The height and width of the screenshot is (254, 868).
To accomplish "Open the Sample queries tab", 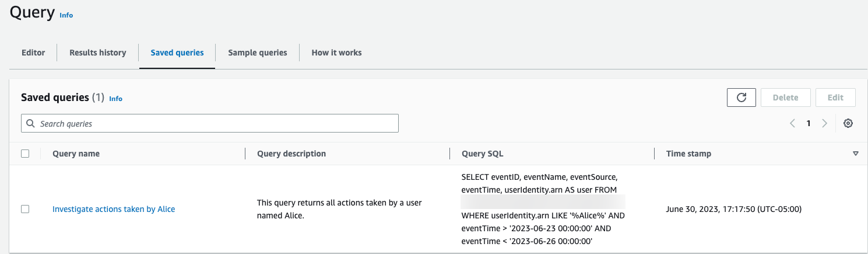I will [257, 53].
